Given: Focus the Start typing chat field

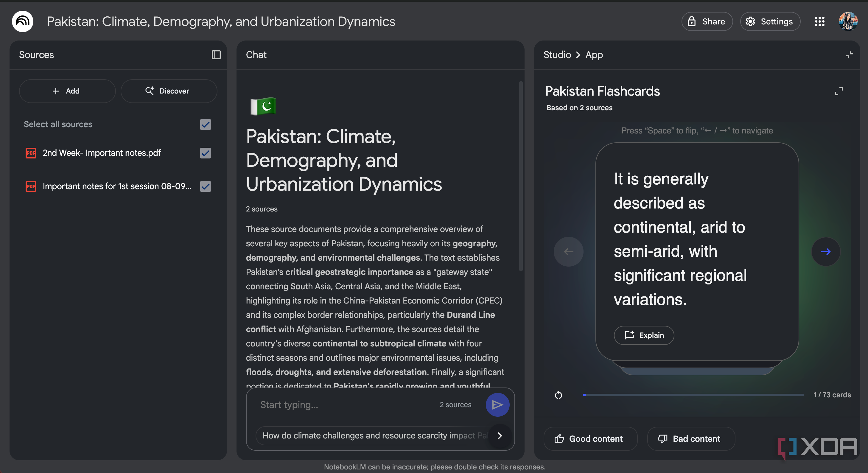Looking at the screenshot, I should [347, 404].
